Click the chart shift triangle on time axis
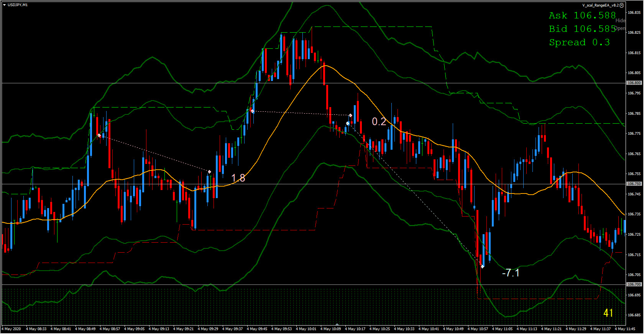 tap(337, 324)
